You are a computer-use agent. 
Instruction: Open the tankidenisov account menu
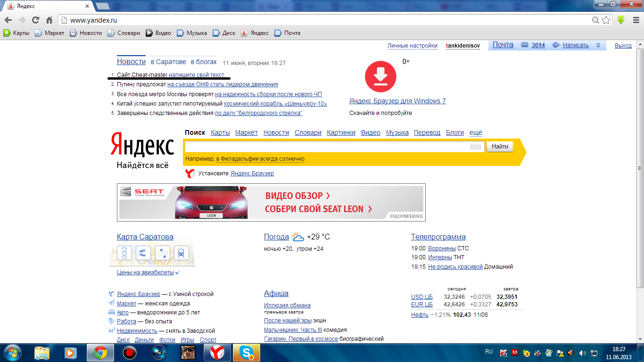pyautogui.click(x=462, y=46)
